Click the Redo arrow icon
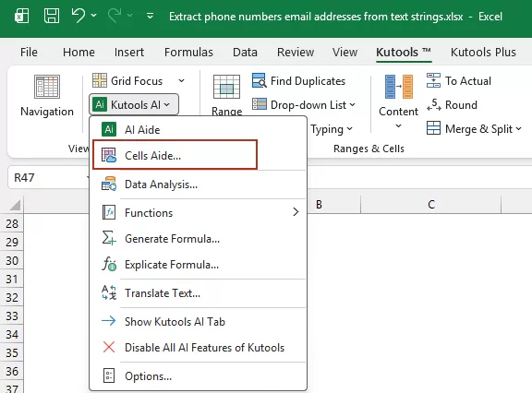Screen dimensions: 532x393 tap(115, 16)
